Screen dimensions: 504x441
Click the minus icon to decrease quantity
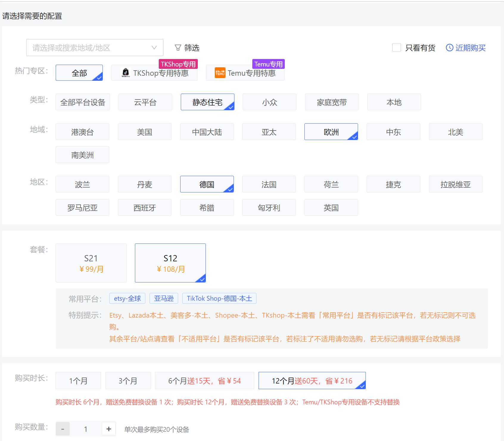(63, 429)
